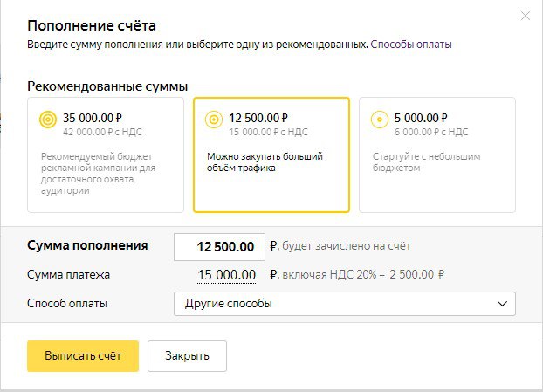This screenshot has width=543, height=392.
Task: Click the 5 000.00 ₽ target icon
Action: (x=378, y=121)
